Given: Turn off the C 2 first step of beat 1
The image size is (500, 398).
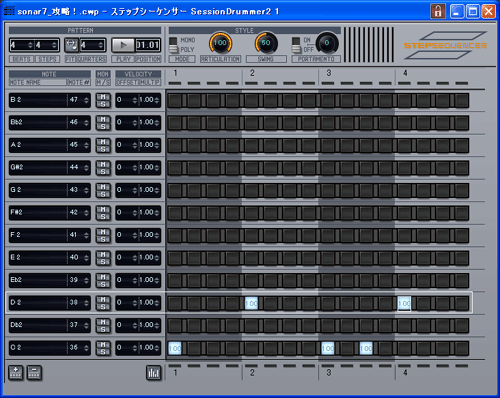Looking at the screenshot, I should pyautogui.click(x=175, y=348).
